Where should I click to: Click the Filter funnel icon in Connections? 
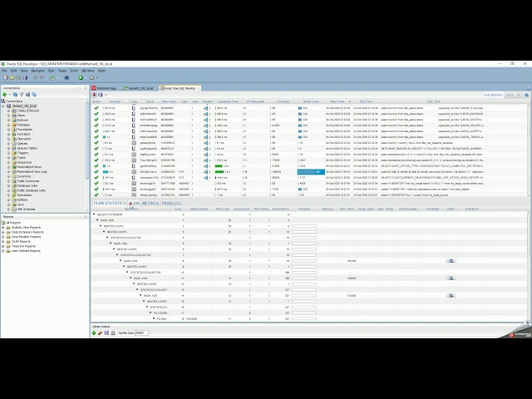click(x=22, y=95)
